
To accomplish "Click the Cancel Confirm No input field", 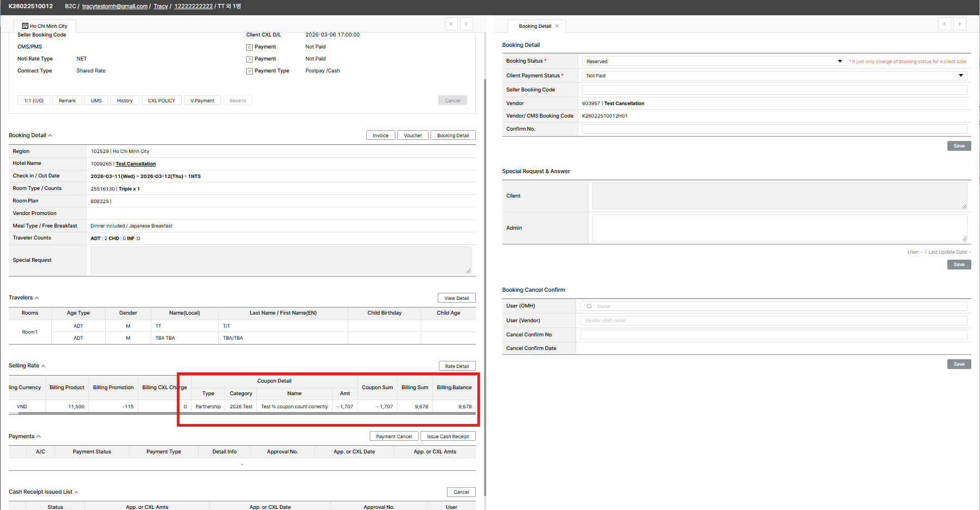I will coord(773,335).
